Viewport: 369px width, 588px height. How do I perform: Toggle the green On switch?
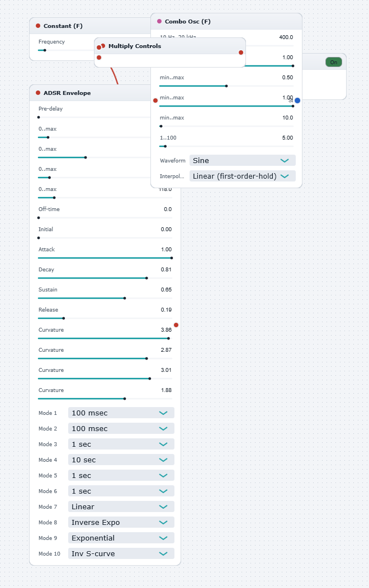[x=333, y=62]
